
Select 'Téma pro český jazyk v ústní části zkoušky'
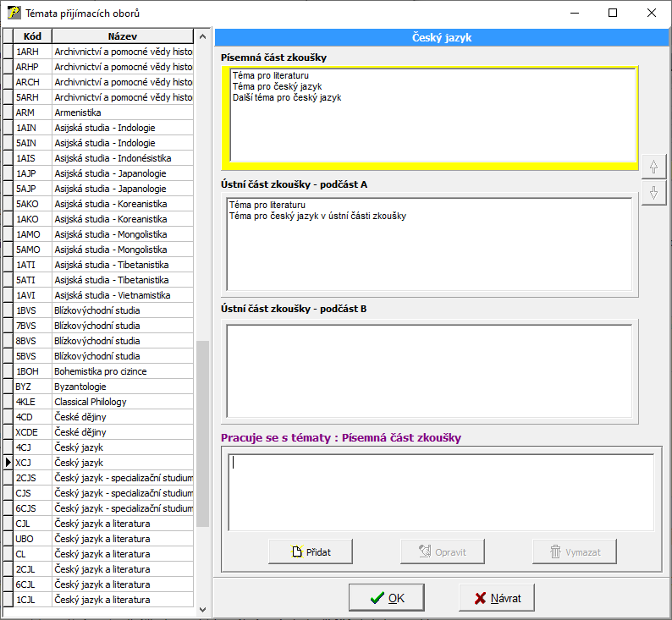tap(317, 216)
